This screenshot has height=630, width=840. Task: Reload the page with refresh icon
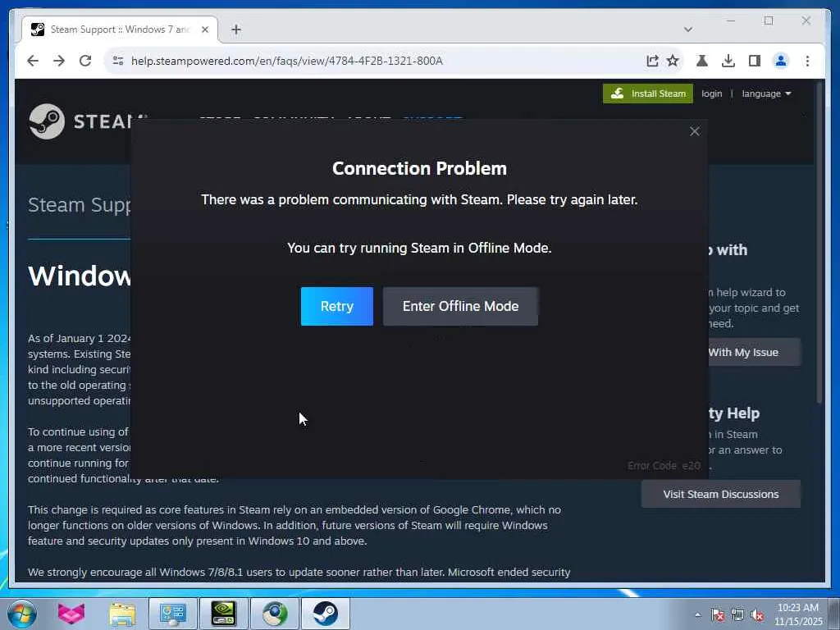coord(85,61)
